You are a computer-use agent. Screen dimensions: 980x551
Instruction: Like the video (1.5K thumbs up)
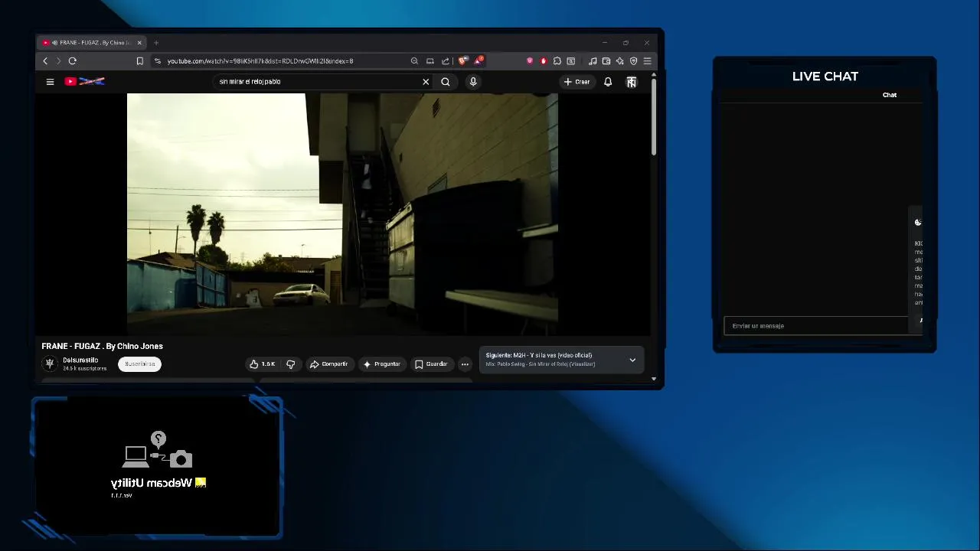(x=262, y=364)
